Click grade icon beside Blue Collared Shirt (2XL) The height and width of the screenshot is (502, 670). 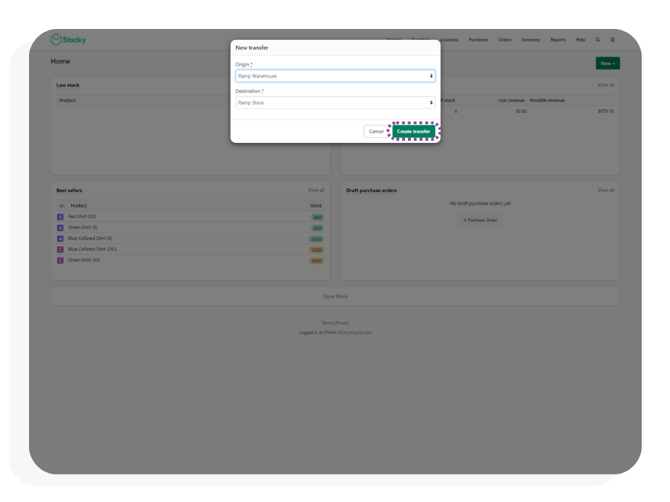60,250
